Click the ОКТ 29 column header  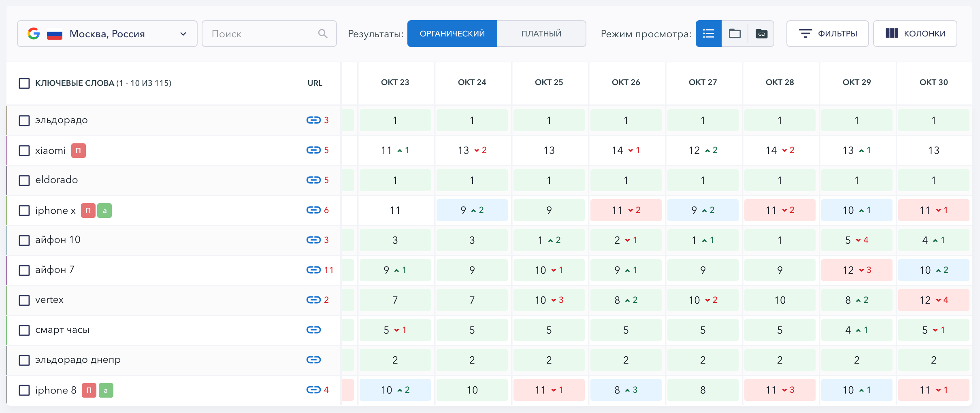(857, 82)
